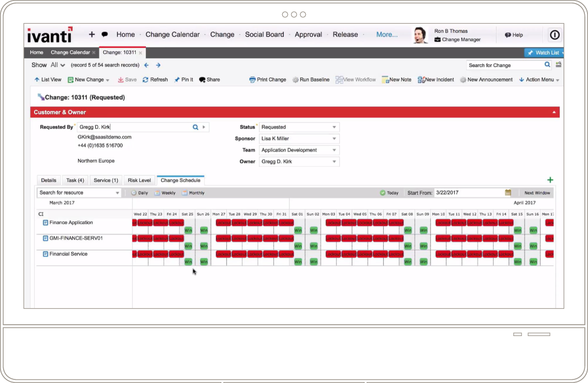The height and width of the screenshot is (383, 588).
Task: Click the Save toolbar button
Action: [127, 79]
